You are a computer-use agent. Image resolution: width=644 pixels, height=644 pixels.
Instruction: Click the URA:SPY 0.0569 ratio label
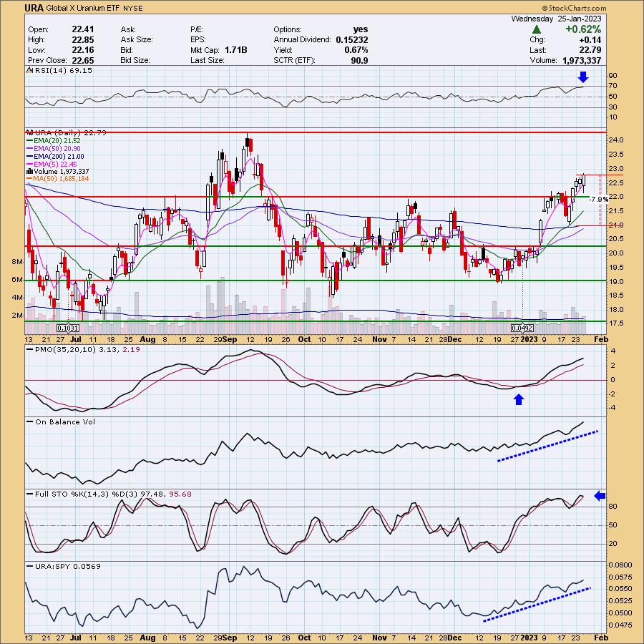[x=67, y=566]
